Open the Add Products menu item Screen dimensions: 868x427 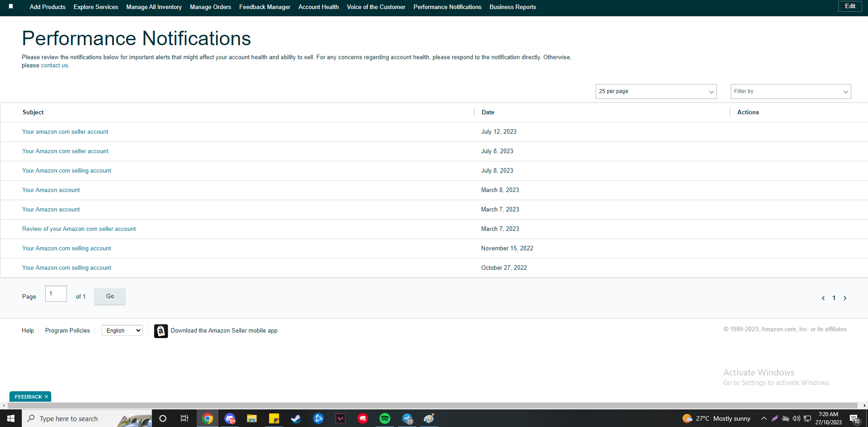point(47,7)
